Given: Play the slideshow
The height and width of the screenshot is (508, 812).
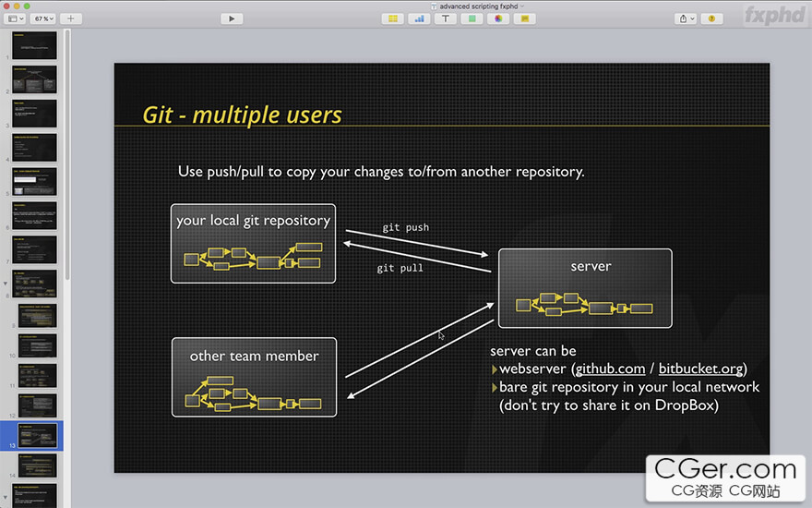Looking at the screenshot, I should click(232, 18).
